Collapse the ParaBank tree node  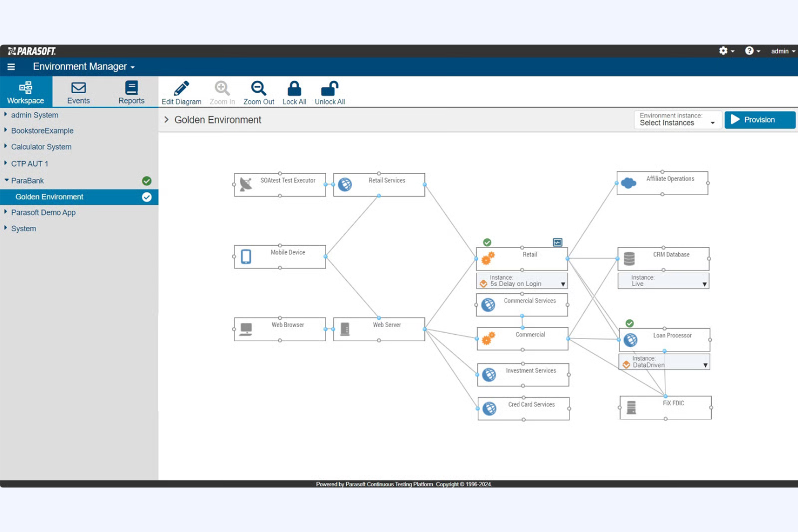pos(6,181)
